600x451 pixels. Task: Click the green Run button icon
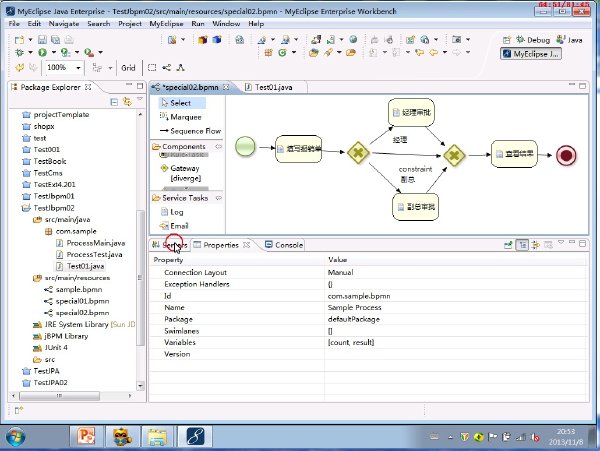coord(42,52)
